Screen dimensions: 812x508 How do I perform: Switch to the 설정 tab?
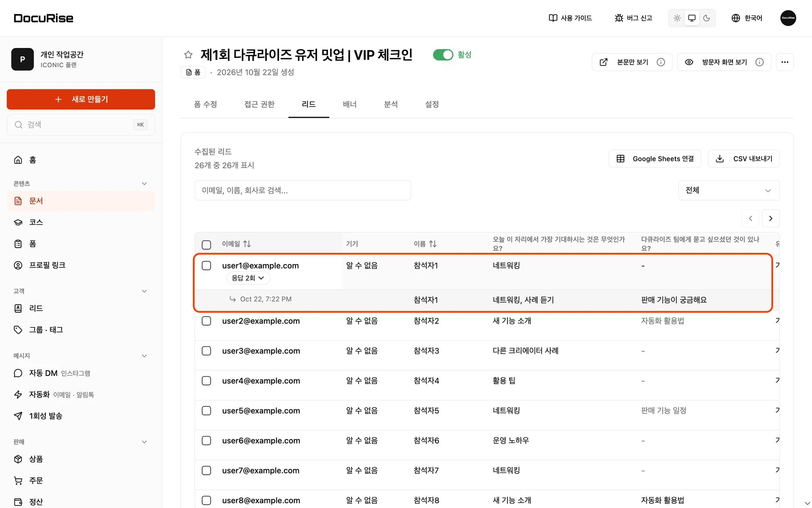[432, 104]
